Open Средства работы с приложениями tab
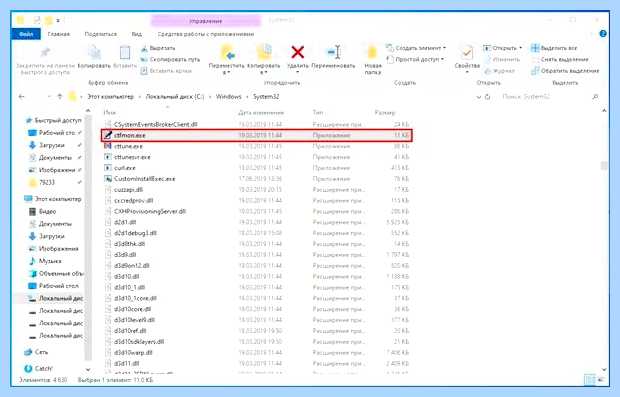 point(206,34)
